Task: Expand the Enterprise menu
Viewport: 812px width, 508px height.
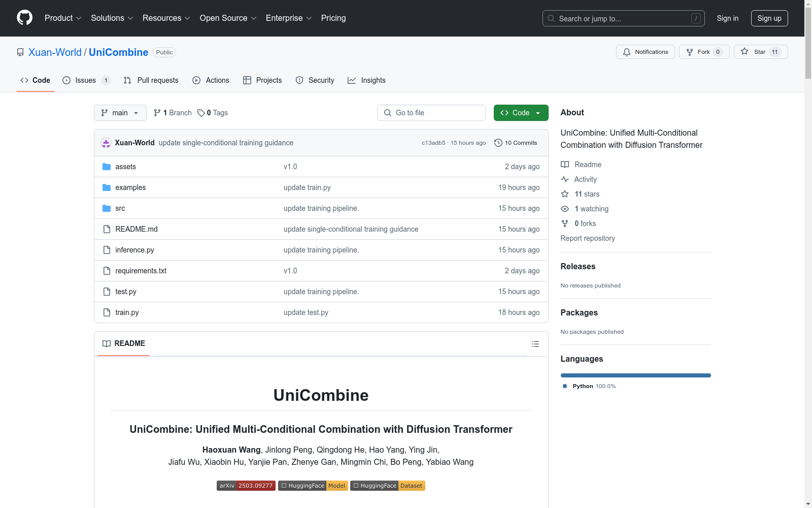Action: coord(289,18)
